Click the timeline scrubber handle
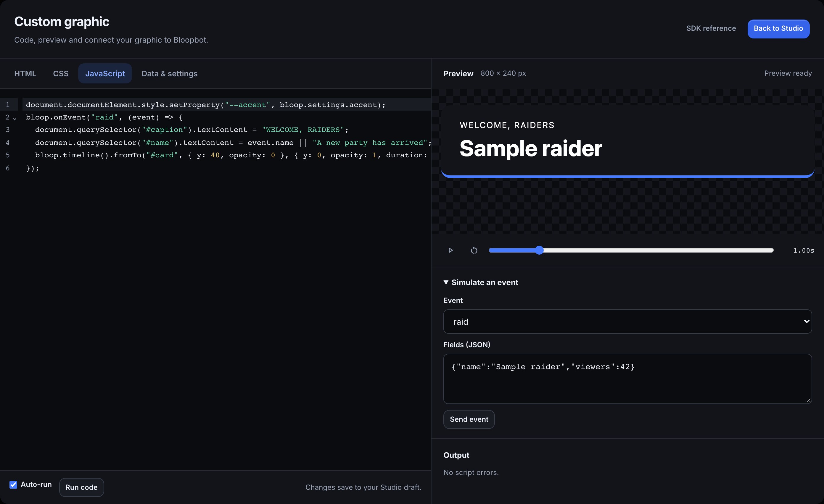The image size is (824, 504). click(x=539, y=250)
